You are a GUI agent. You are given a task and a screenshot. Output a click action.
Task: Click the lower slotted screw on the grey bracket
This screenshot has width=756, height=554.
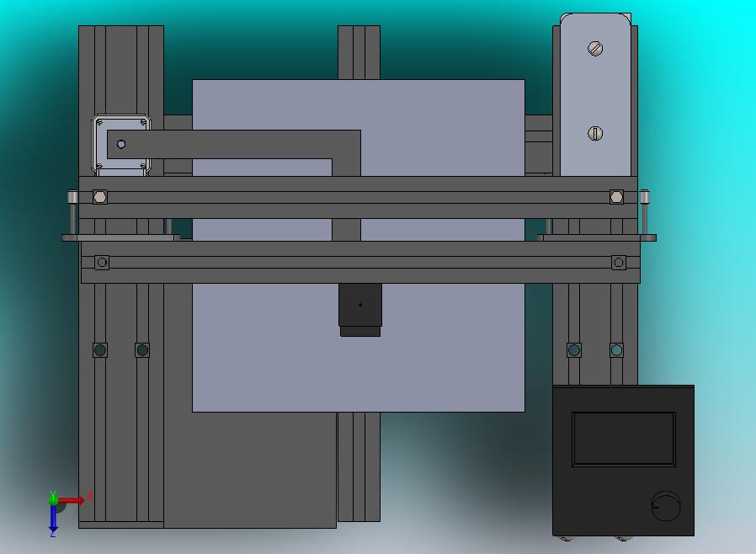point(595,134)
